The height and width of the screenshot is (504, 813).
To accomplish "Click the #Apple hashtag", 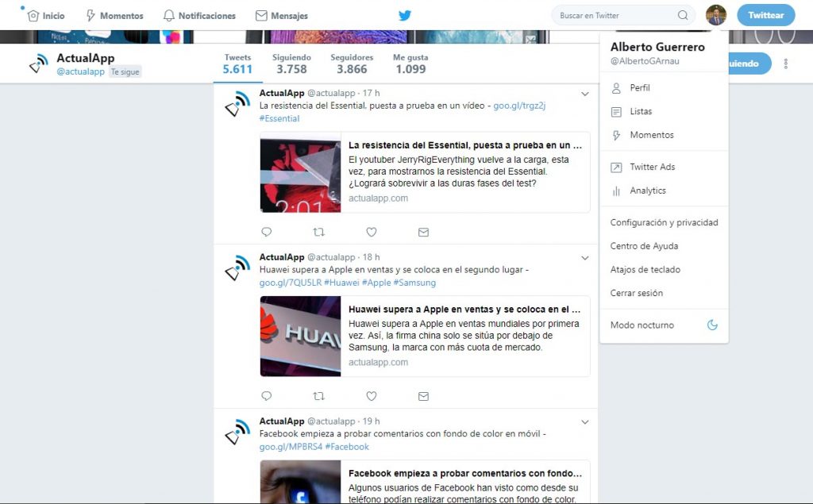I will point(376,283).
